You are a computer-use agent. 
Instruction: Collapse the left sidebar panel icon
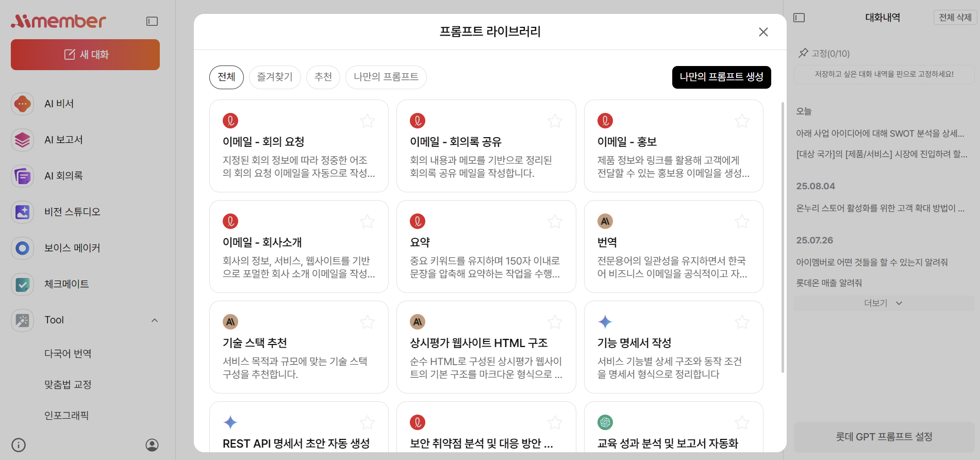coord(152,21)
